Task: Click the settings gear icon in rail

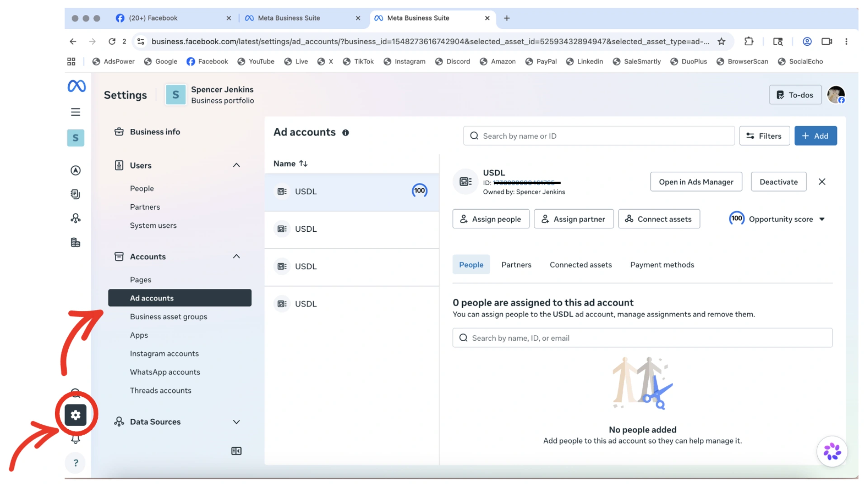Action: point(75,415)
